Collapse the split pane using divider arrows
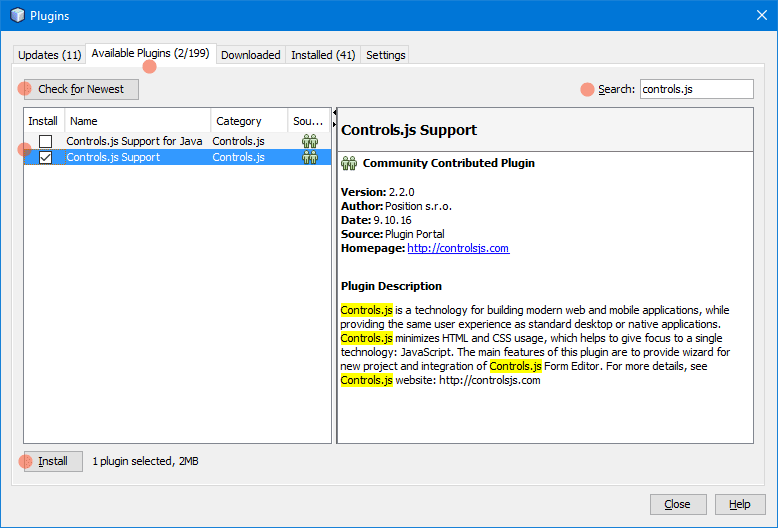The height and width of the screenshot is (528, 778). pos(334,113)
